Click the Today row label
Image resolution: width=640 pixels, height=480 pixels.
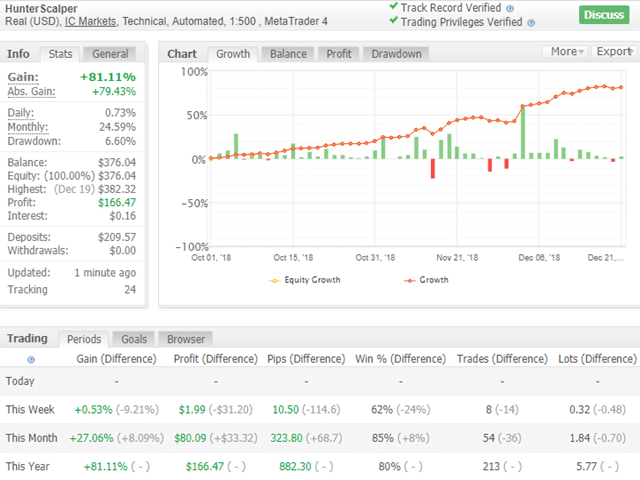pos(20,381)
